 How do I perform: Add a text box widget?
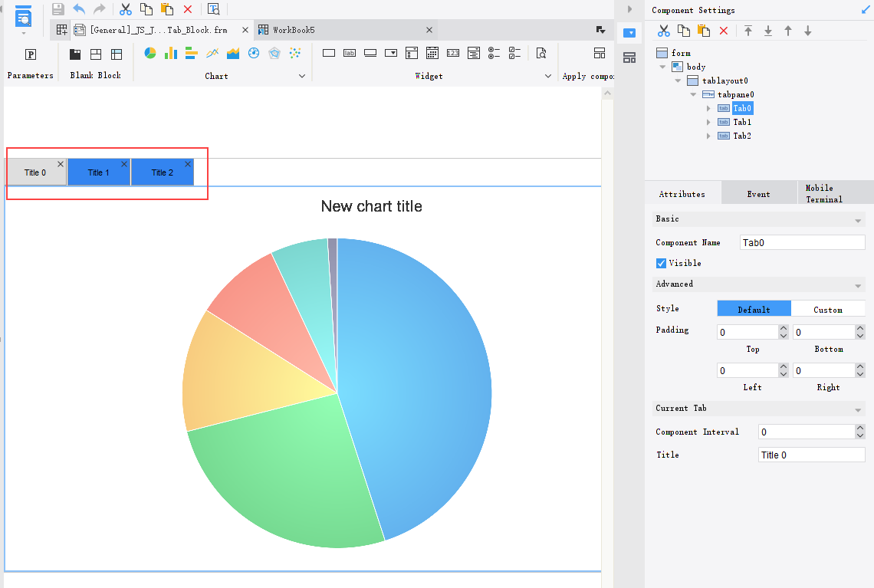(329, 53)
